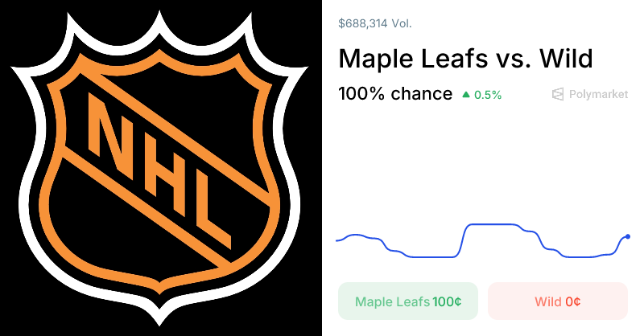Choose the Wild outcome button
Viewport: 644px width, 336px height.
[x=557, y=301]
